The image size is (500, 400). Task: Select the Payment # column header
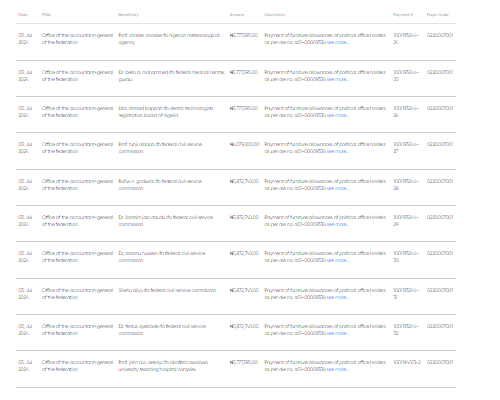click(403, 15)
